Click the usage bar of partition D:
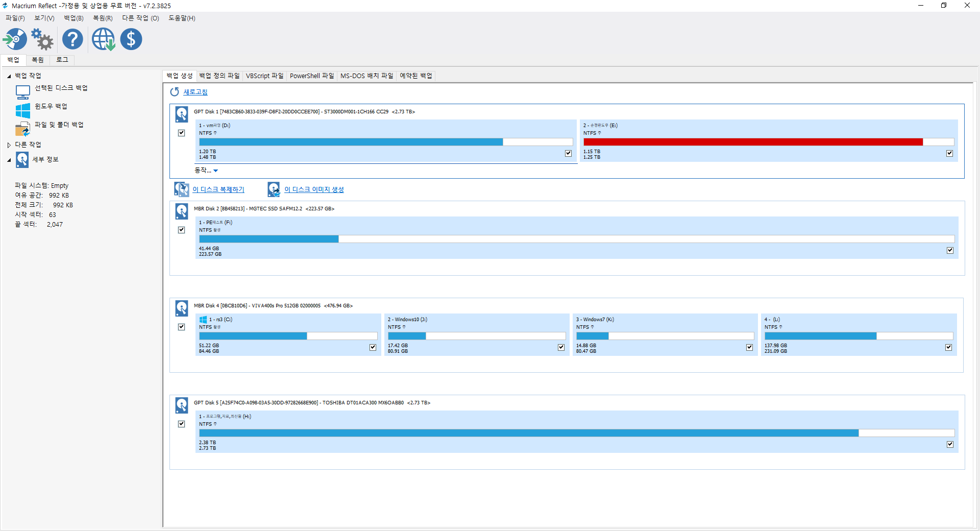 coord(386,142)
